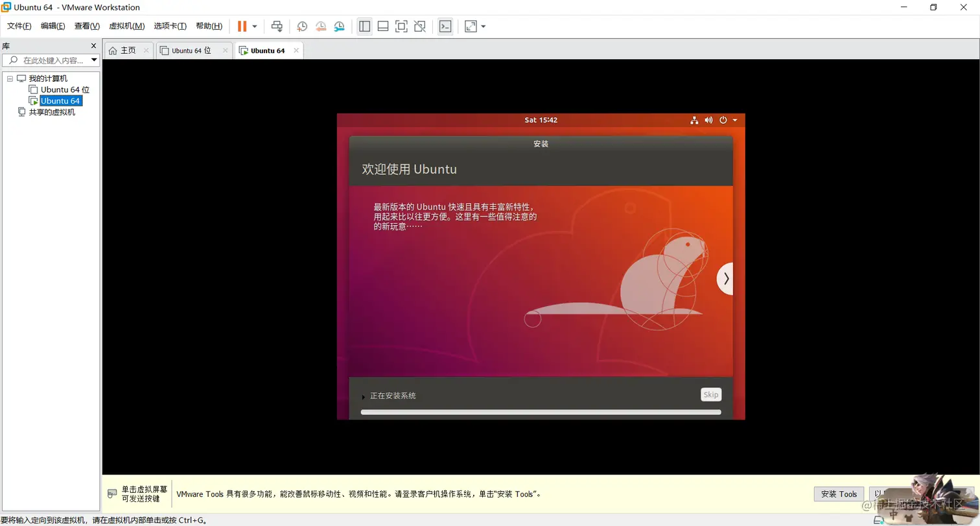This screenshot has height=526, width=980.
Task: Expand the 正在安装系统 details triangle
Action: pyautogui.click(x=364, y=396)
